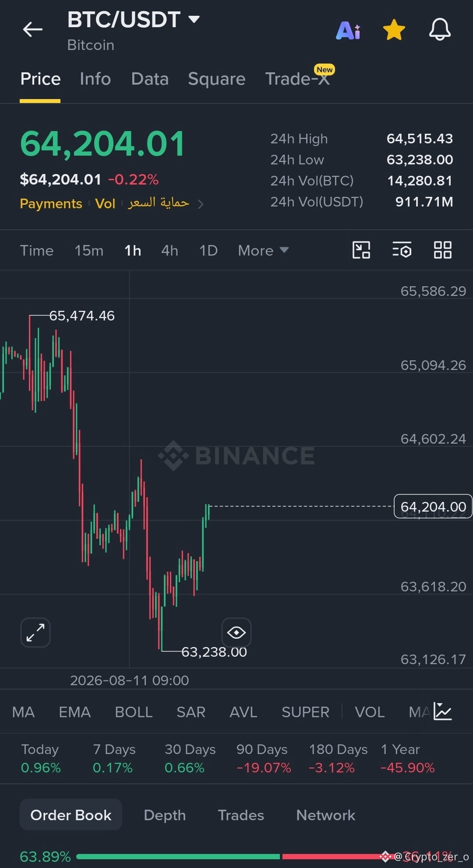Tap the Vol tag link

pos(105,204)
